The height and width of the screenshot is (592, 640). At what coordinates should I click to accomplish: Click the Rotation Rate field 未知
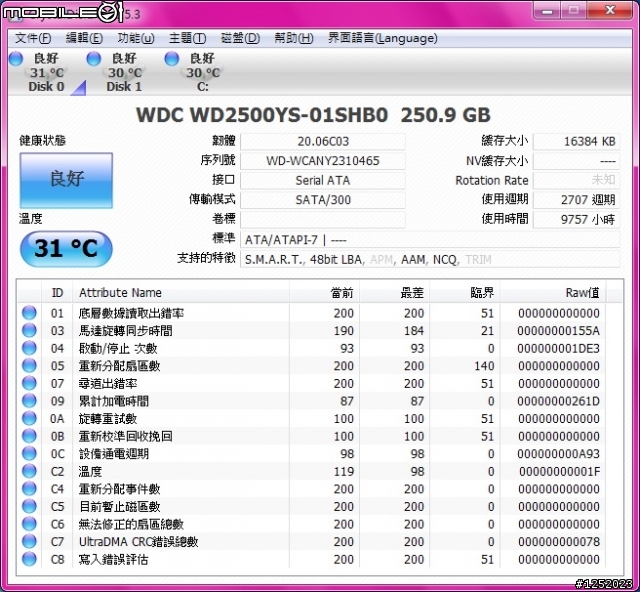[577, 180]
